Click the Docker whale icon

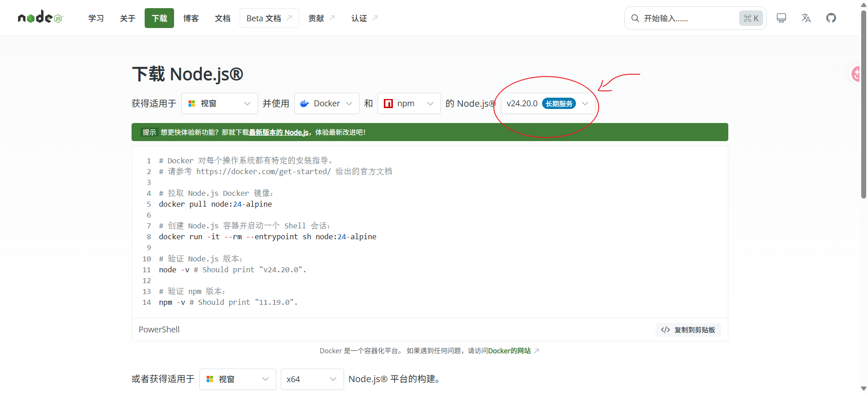(x=305, y=104)
